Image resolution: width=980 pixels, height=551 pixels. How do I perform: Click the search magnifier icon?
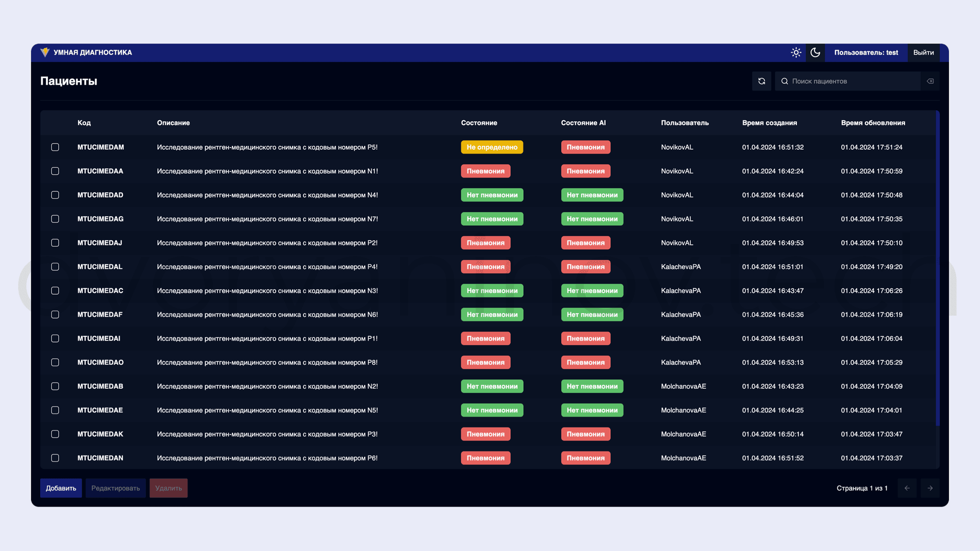click(x=785, y=81)
